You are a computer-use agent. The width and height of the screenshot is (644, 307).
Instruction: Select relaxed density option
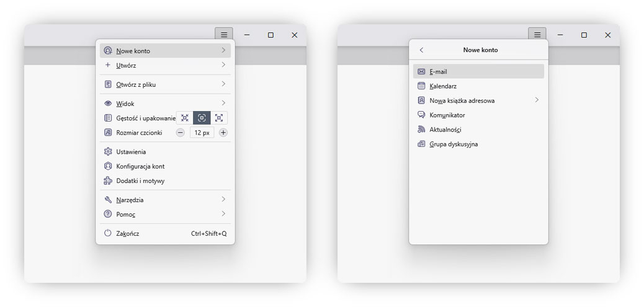(219, 118)
